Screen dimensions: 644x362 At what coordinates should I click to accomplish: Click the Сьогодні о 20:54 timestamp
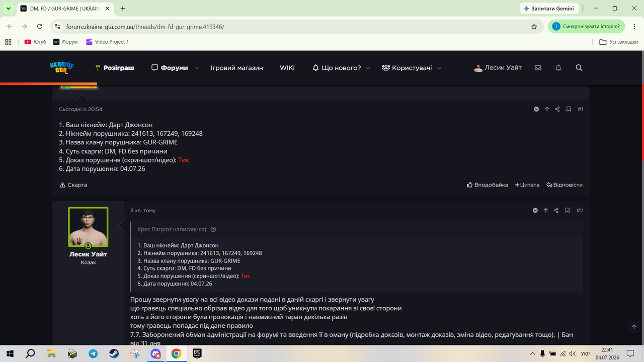[80, 109]
